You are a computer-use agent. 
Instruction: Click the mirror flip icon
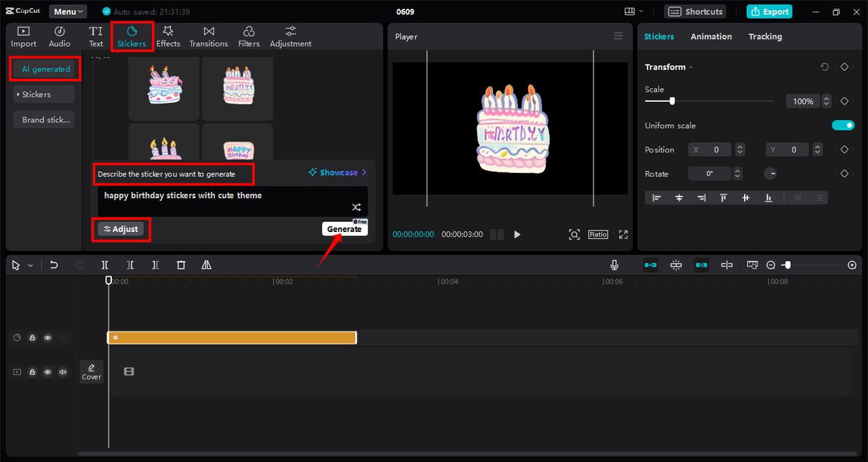coord(206,265)
